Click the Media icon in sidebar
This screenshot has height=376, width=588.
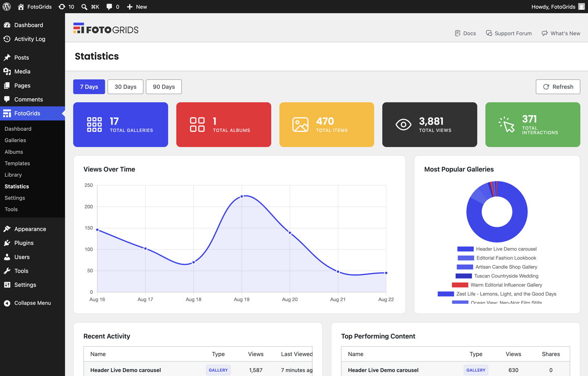point(7,72)
